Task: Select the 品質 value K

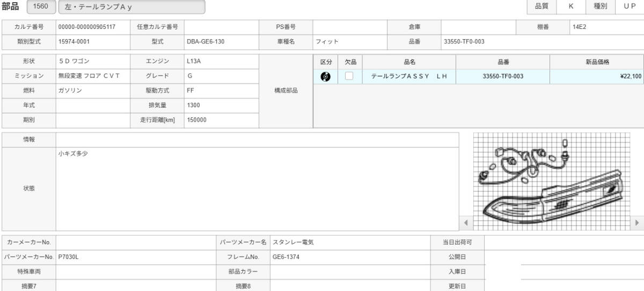Action: click(571, 6)
